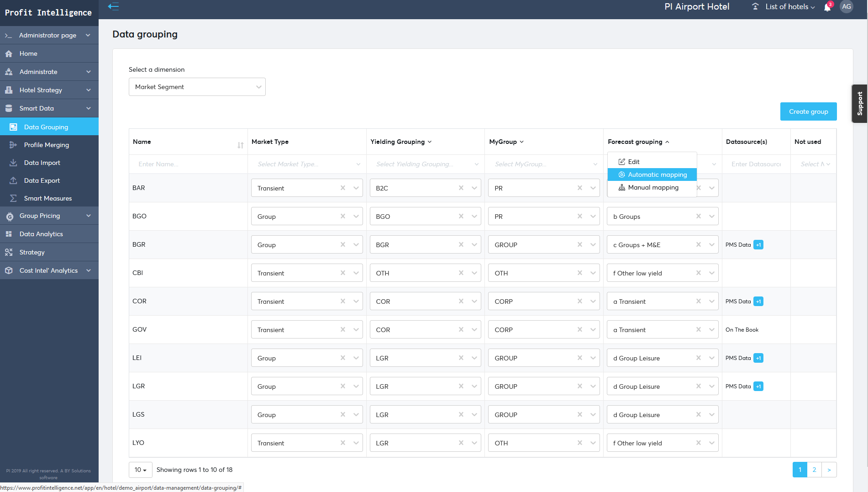Clear the COR Forecast grouping value
Viewport: 868px width, 492px height.
698,301
